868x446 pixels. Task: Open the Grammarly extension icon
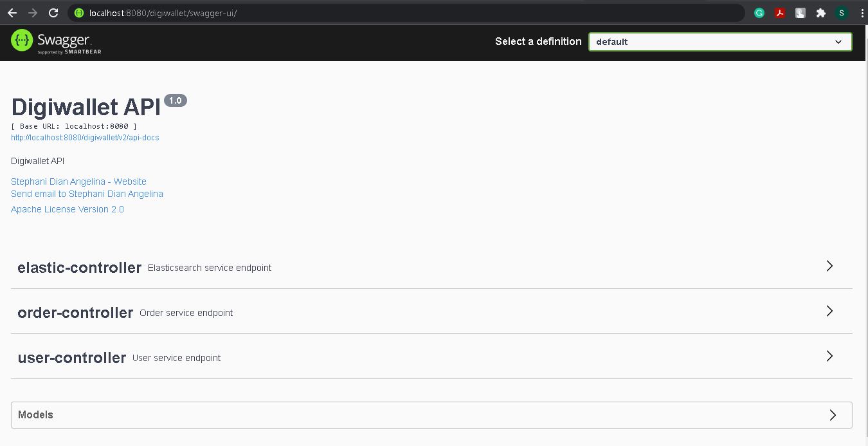(759, 13)
